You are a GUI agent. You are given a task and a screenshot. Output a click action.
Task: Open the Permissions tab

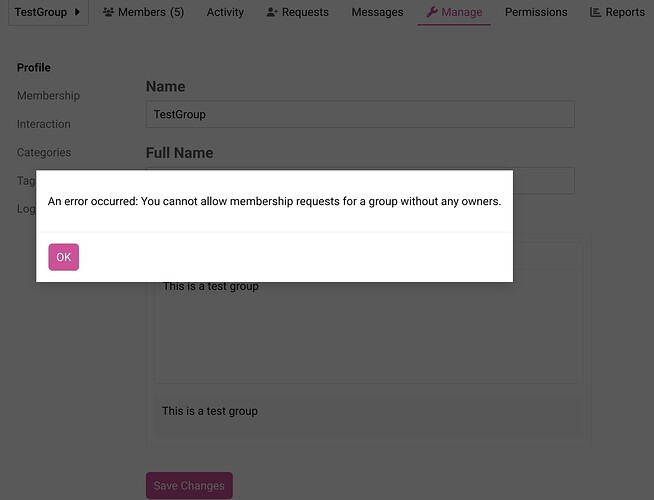536,12
